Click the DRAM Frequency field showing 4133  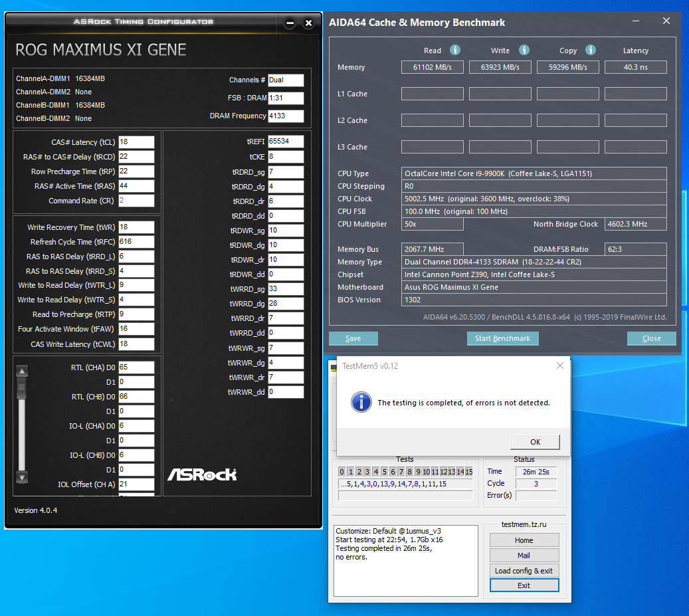pos(286,116)
